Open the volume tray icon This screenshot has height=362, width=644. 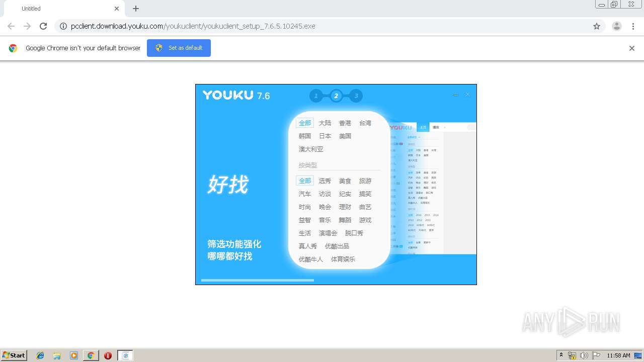(x=584, y=355)
